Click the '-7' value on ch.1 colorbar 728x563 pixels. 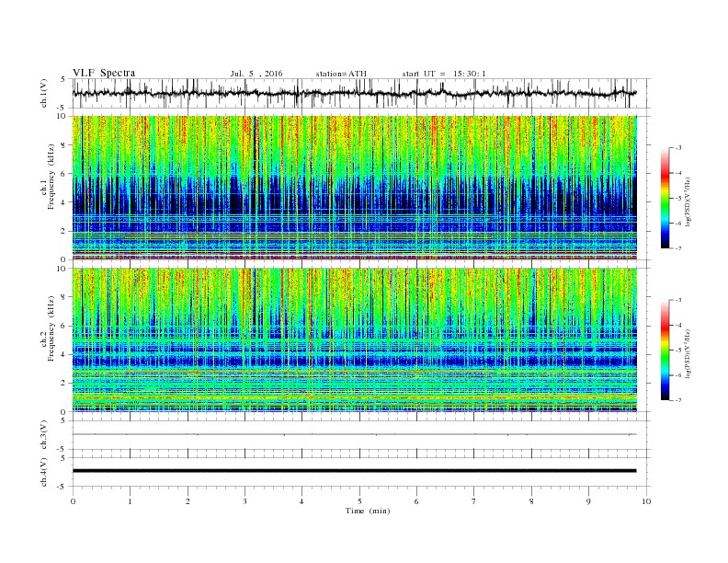pos(678,248)
